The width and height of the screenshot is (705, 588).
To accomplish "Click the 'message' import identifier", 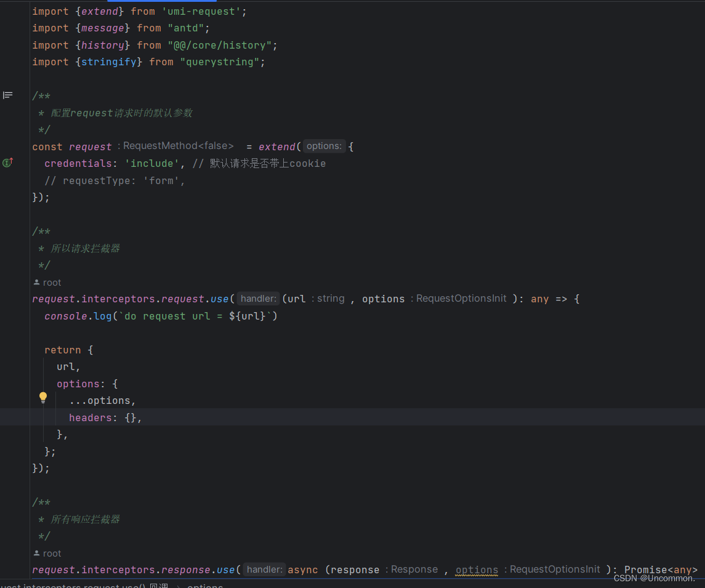I will tap(102, 28).
